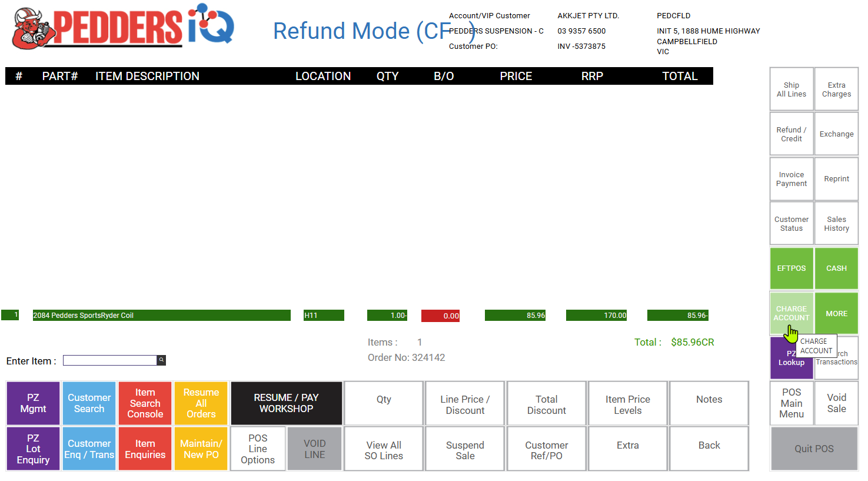The height and width of the screenshot is (481, 868).
Task: Click the 03 9357 6500 phone number
Action: coord(581,31)
